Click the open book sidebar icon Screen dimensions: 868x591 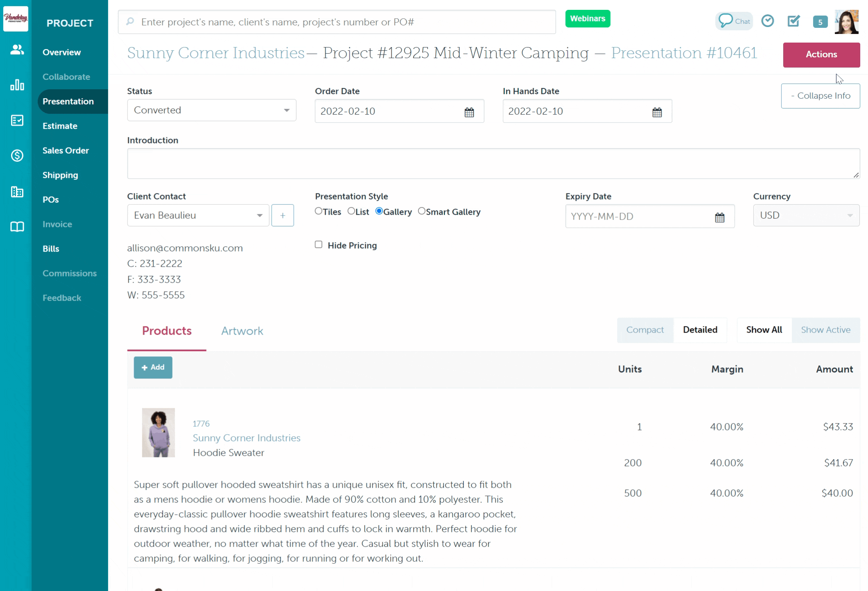click(17, 226)
